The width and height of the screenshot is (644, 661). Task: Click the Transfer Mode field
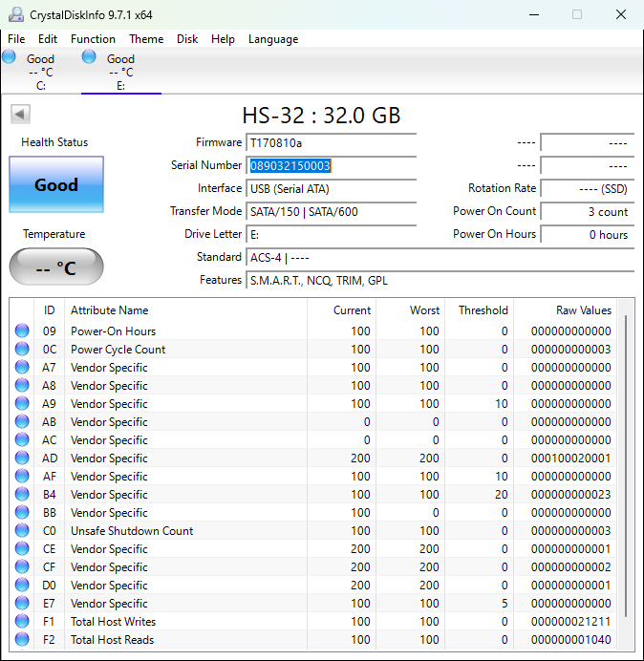click(331, 211)
